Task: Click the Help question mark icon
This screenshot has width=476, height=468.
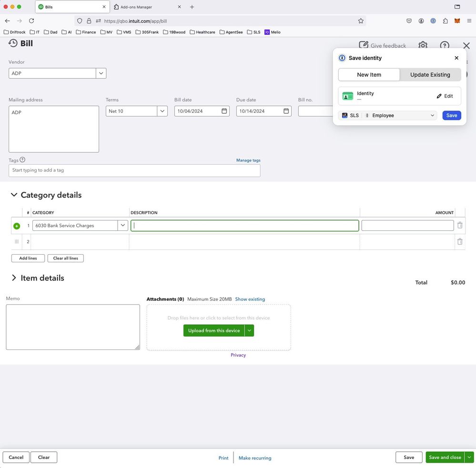Action: pos(444,45)
